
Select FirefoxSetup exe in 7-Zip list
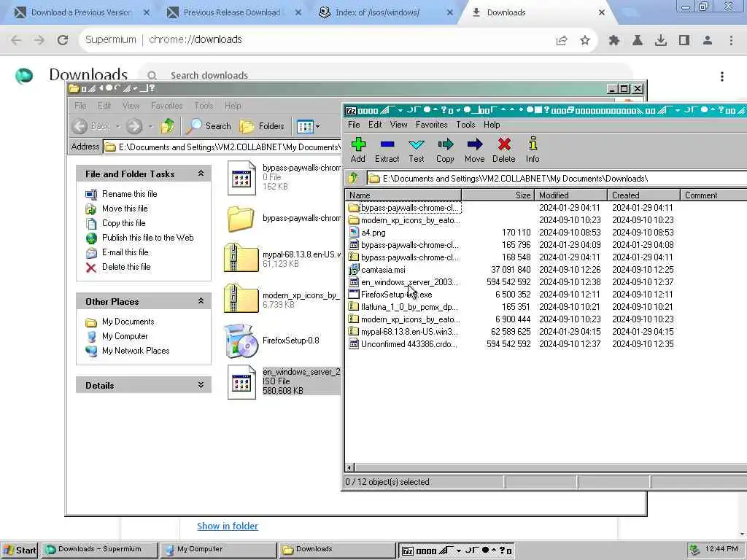pos(396,295)
